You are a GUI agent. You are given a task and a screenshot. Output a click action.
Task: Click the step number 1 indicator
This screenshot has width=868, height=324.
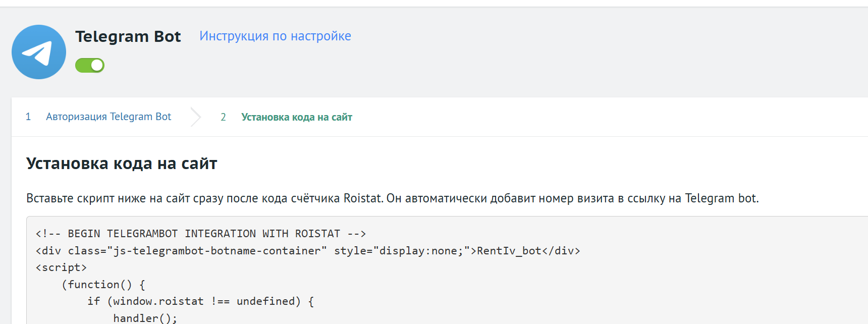click(28, 117)
